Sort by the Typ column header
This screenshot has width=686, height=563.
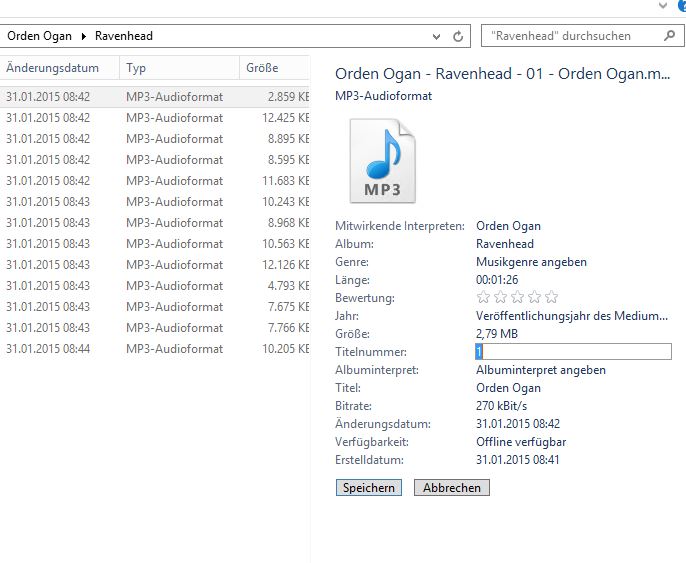179,68
